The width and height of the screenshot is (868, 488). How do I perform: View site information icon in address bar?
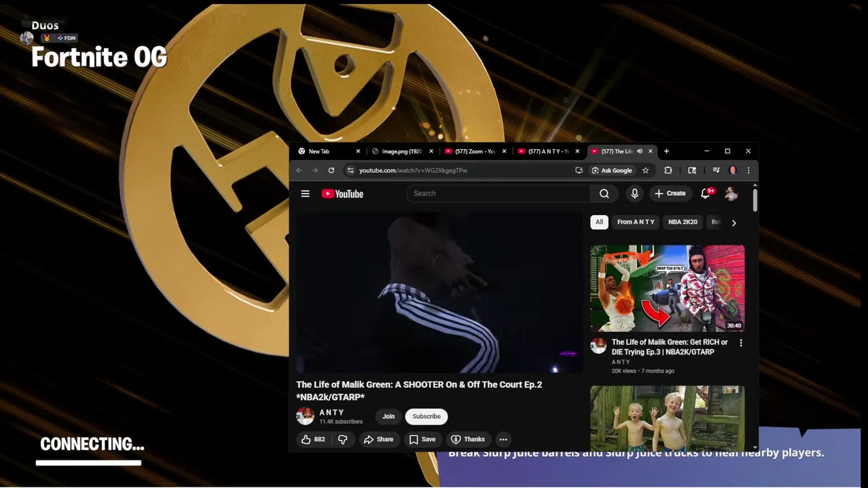[x=350, y=170]
